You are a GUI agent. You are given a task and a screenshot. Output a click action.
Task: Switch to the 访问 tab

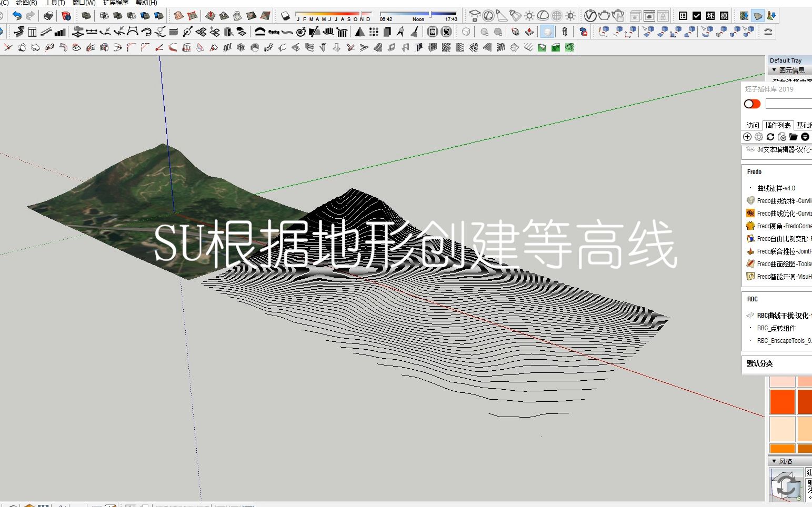point(752,125)
